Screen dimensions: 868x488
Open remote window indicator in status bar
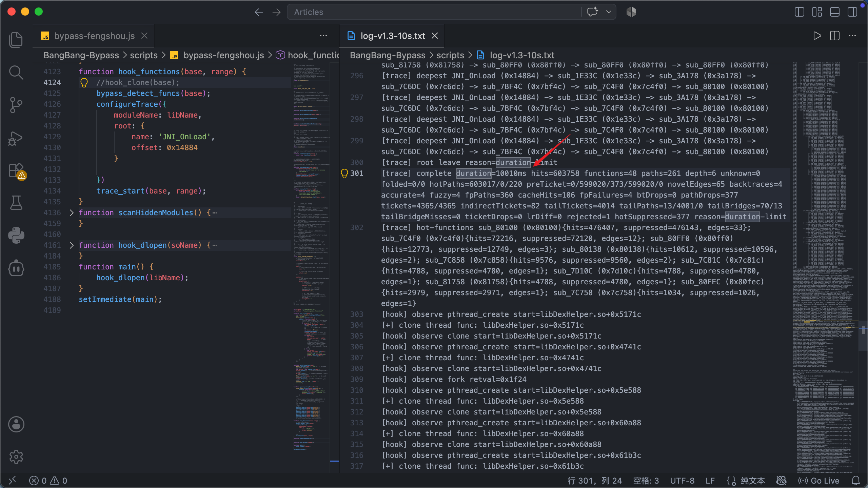12,481
